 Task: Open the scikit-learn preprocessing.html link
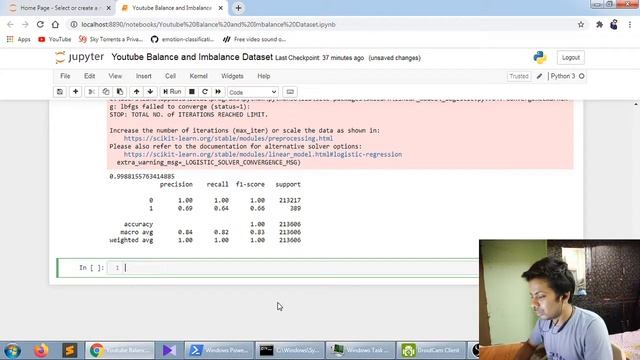tap(228, 138)
